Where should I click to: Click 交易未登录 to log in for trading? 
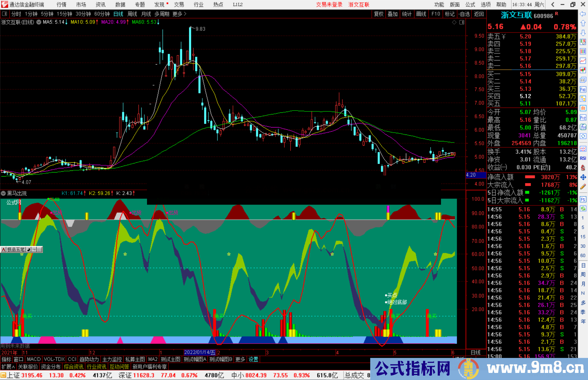[x=329, y=5]
